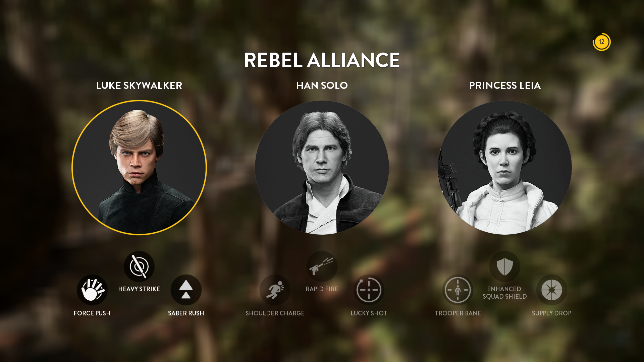Select the Force Push ability icon
Screen dimensions: 644x362
(x=92, y=290)
